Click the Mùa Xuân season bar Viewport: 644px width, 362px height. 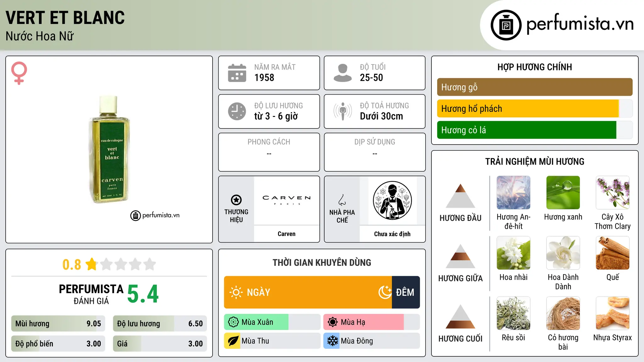pyautogui.click(x=272, y=322)
